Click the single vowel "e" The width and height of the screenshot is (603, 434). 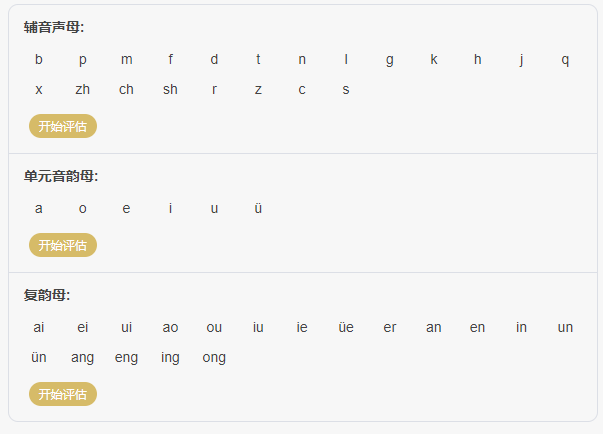coord(126,208)
